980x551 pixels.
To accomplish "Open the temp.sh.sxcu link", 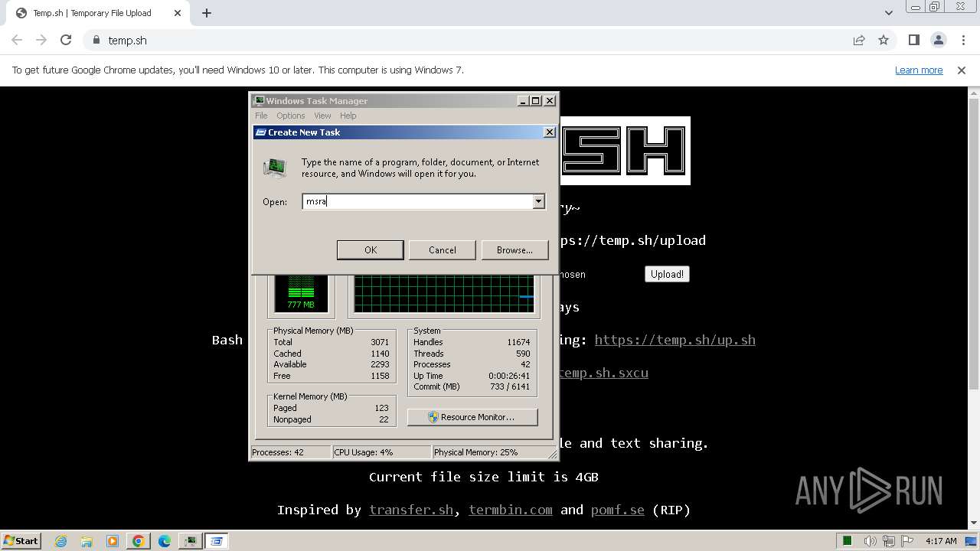I will pyautogui.click(x=604, y=373).
